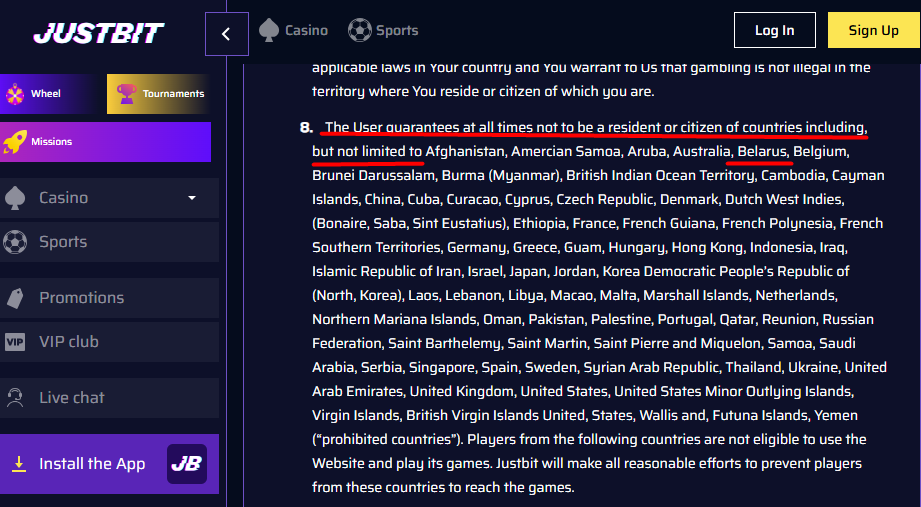Viewport: 921px width, 507px height.
Task: Click the Justbit logo
Action: (98, 34)
